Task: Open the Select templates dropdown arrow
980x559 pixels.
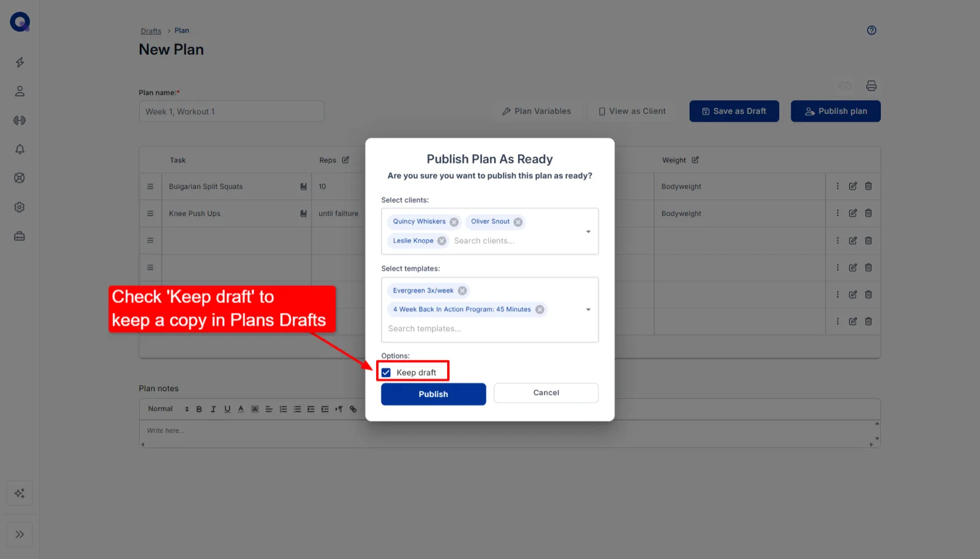Action: pyautogui.click(x=588, y=310)
